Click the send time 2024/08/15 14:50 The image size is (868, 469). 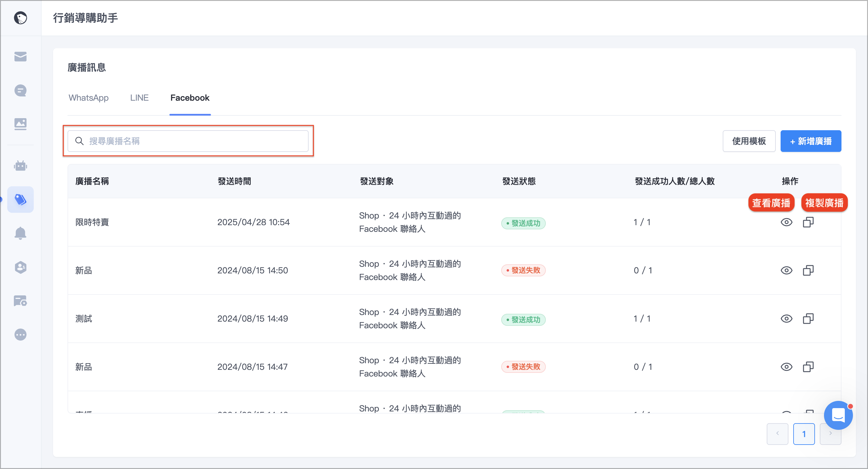[252, 271]
